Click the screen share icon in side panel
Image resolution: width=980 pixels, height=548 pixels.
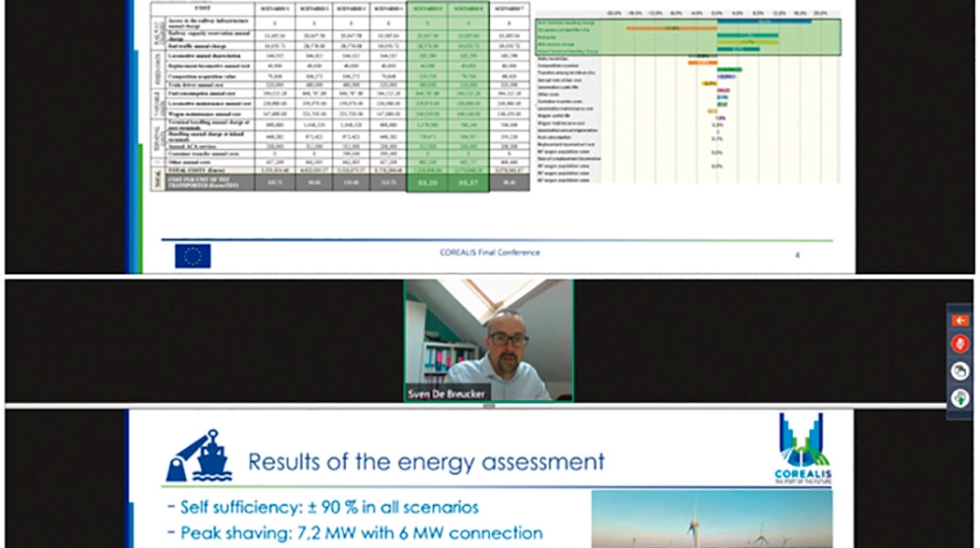tap(959, 370)
